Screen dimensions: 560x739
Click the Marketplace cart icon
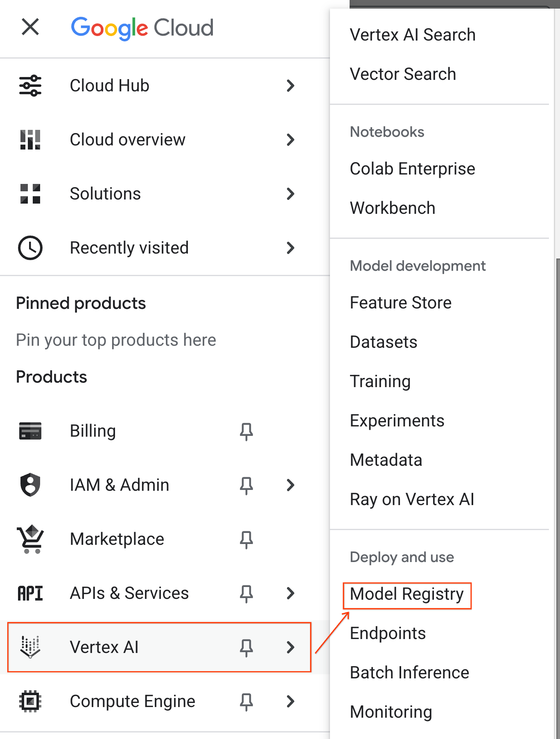pos(30,539)
